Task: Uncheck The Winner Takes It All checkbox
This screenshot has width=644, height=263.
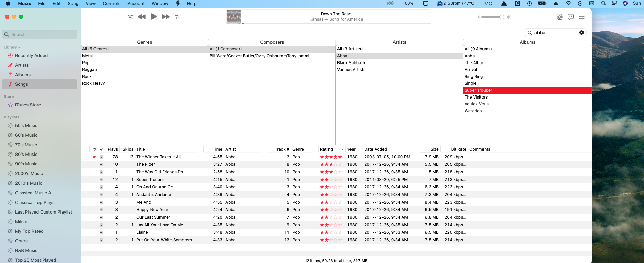Action: 101,157
